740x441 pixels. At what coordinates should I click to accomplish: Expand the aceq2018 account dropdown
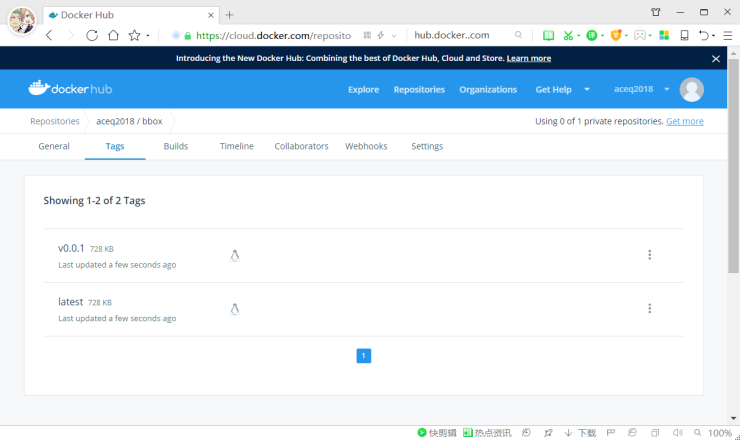pyautogui.click(x=641, y=89)
